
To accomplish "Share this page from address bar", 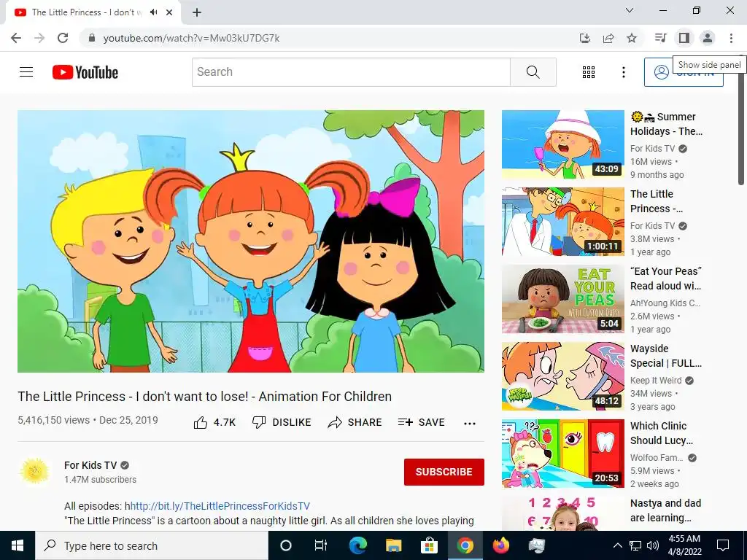I will pyautogui.click(x=608, y=38).
